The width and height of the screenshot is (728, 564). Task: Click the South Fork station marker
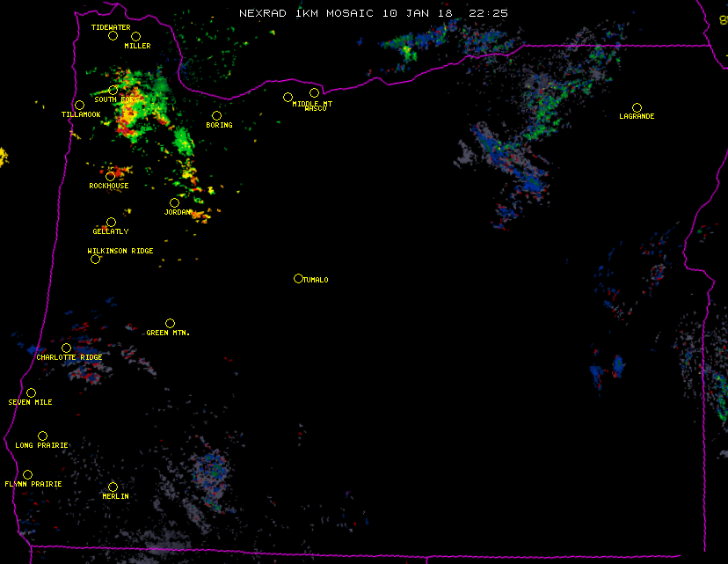(x=113, y=91)
